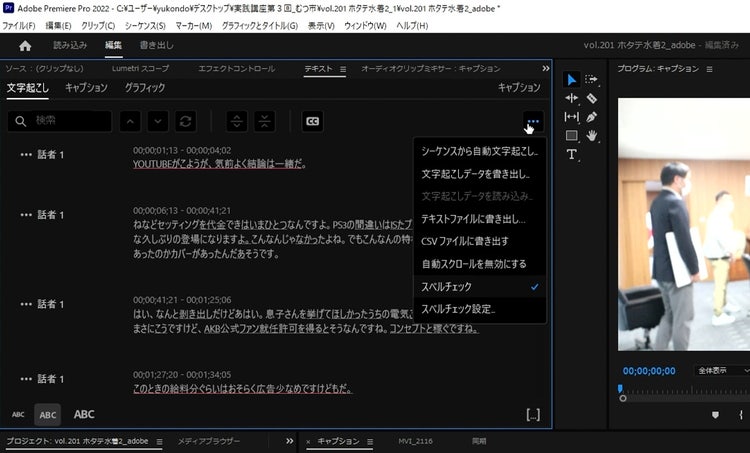
Task: Select the Type tool
Action: pyautogui.click(x=571, y=155)
